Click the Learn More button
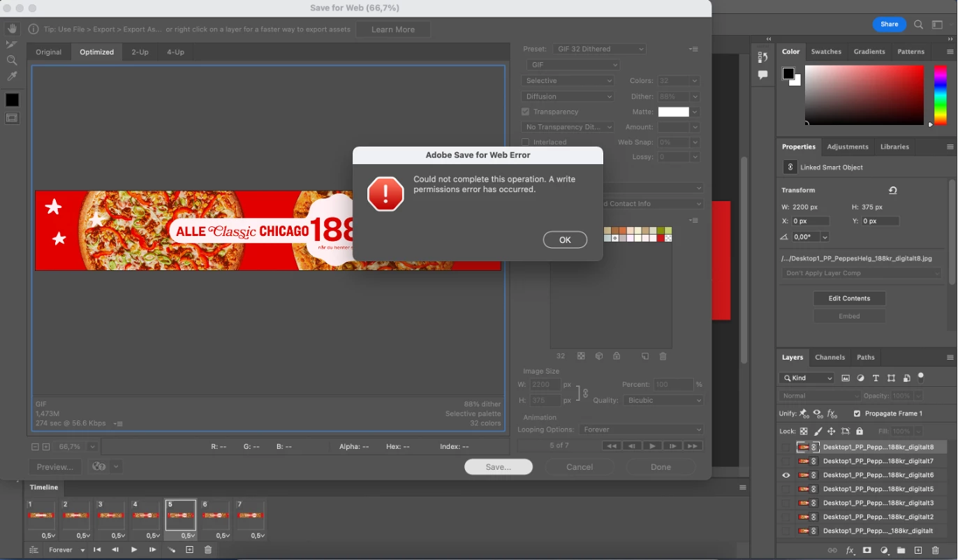This screenshot has height=560, width=958. [393, 29]
